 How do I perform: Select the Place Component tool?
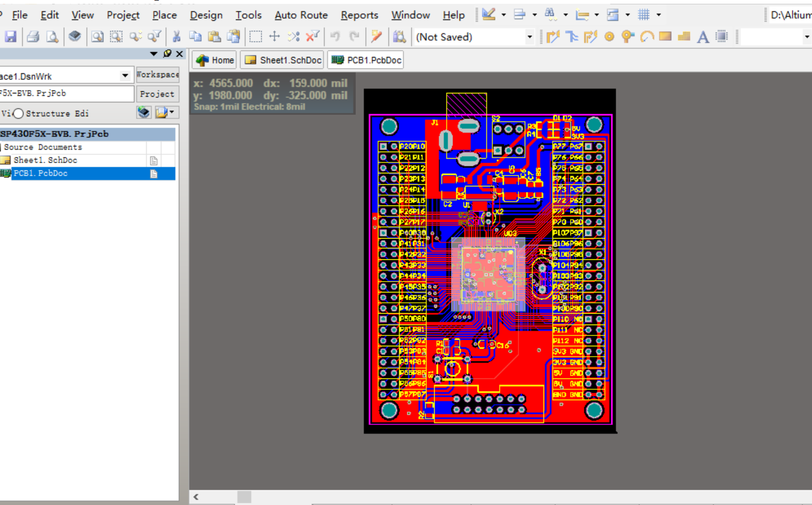pyautogui.click(x=722, y=37)
